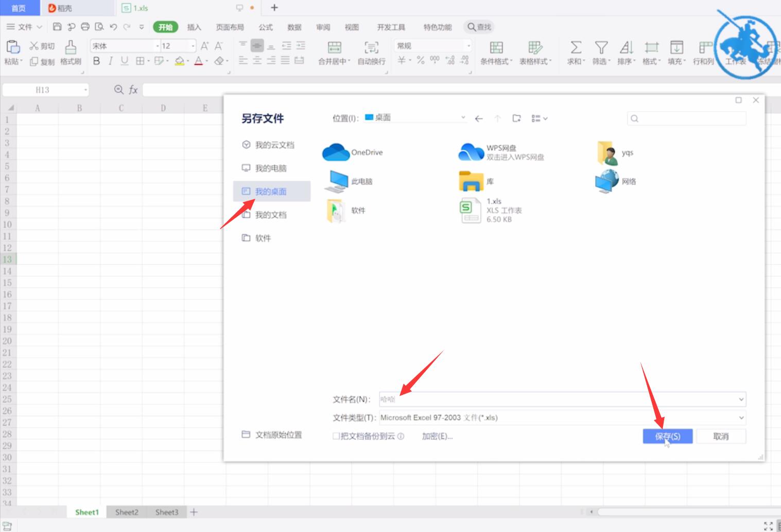Select the 1.xls file in dialog
Image resolution: width=781 pixels, height=532 pixels.
pyautogui.click(x=491, y=210)
